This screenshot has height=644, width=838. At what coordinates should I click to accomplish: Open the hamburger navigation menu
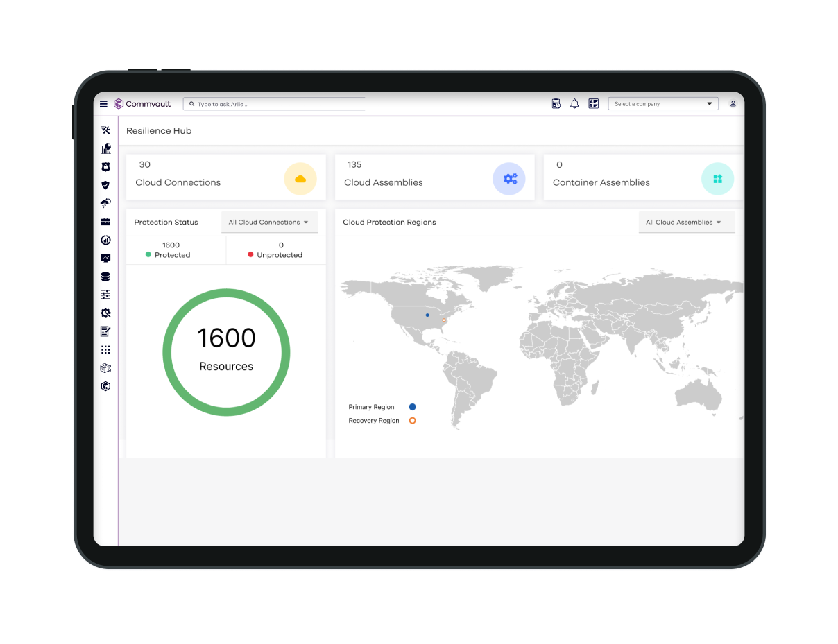point(103,104)
